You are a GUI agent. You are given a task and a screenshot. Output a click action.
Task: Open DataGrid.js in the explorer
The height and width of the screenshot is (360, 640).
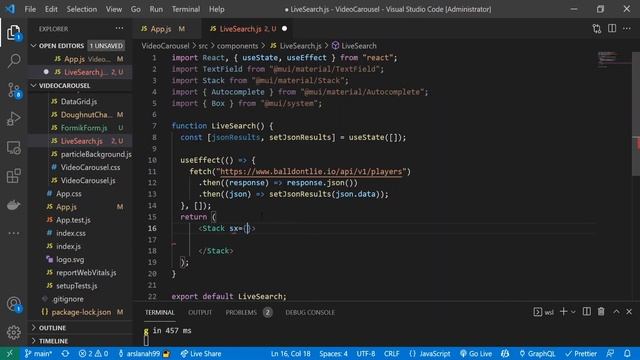(80, 101)
